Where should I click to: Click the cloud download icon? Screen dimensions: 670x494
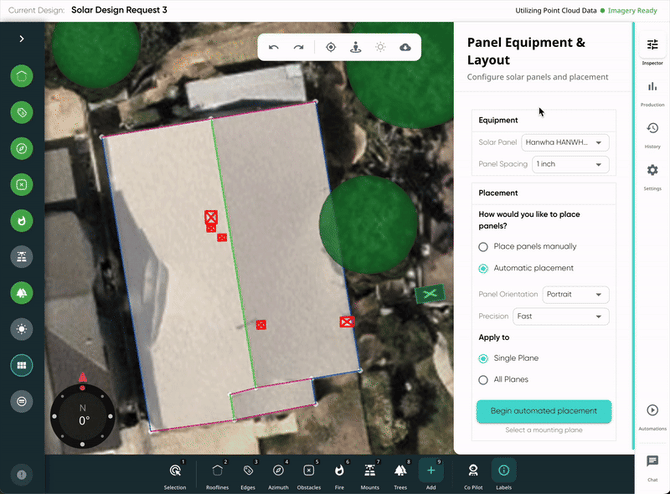[x=405, y=47]
